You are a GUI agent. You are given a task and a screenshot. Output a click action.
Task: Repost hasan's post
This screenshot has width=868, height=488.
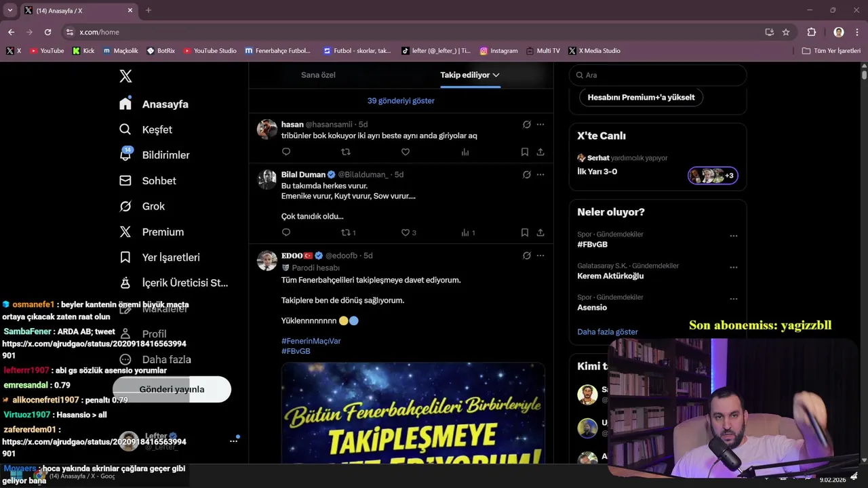[346, 152]
